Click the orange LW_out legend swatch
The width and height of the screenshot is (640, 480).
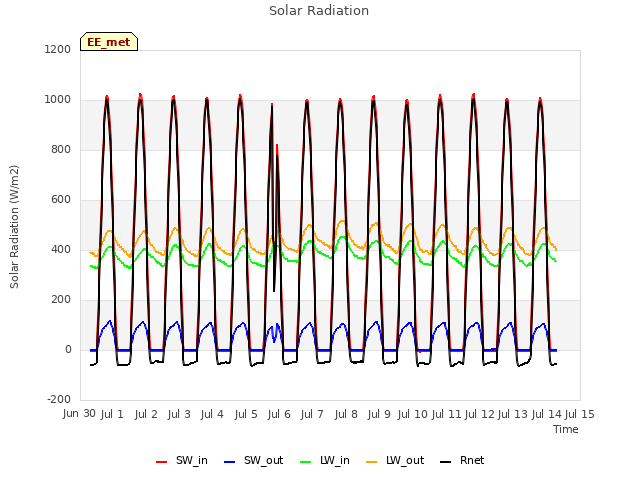371,462
